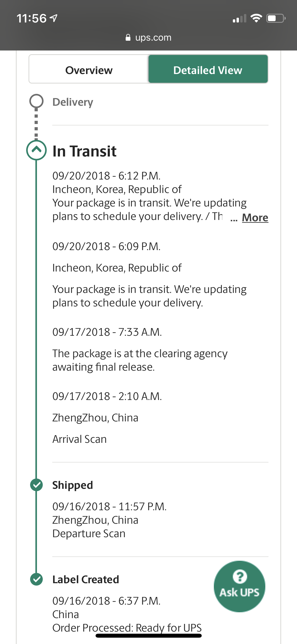Viewport: 297px width, 644px height.
Task: Open the More link for 6:12 P.M. entry
Action: (255, 218)
